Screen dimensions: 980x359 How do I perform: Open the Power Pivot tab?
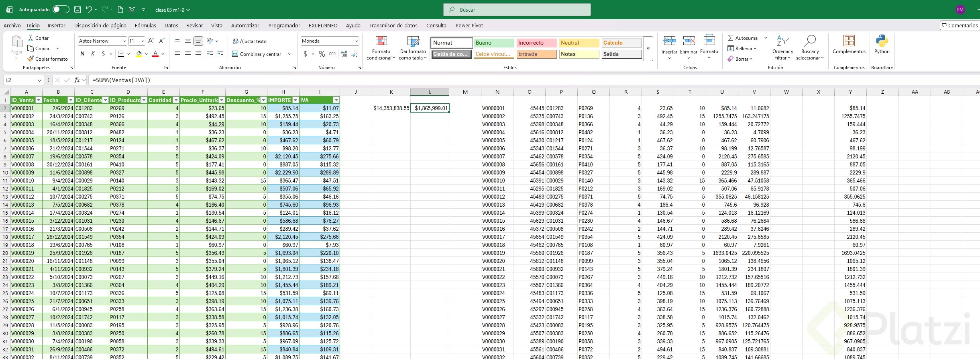[469, 25]
